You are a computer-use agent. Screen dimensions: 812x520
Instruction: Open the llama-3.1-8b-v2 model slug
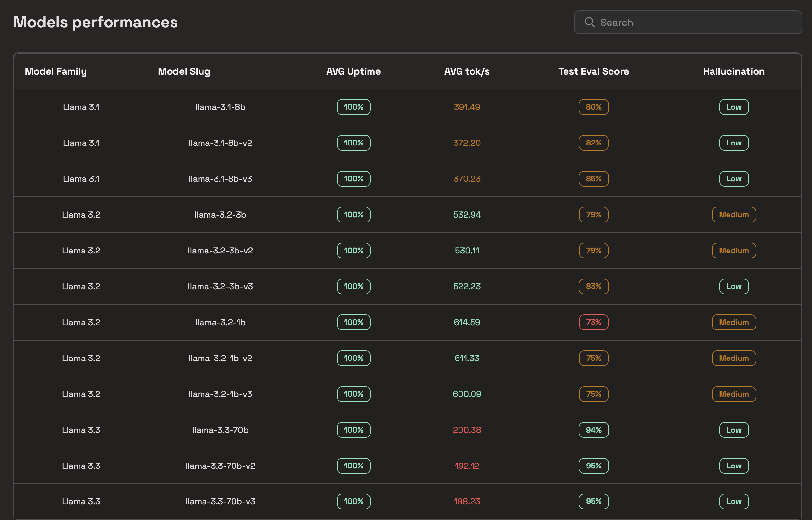(220, 143)
